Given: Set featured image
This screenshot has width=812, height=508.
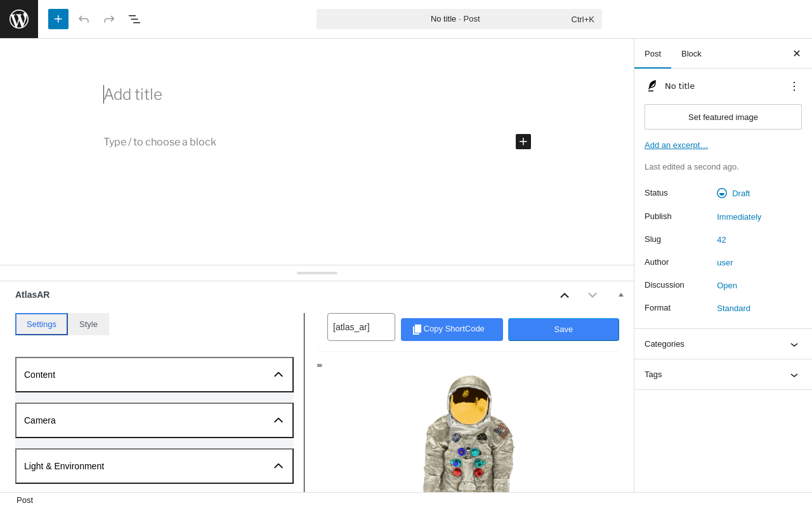Looking at the screenshot, I should 723,117.
